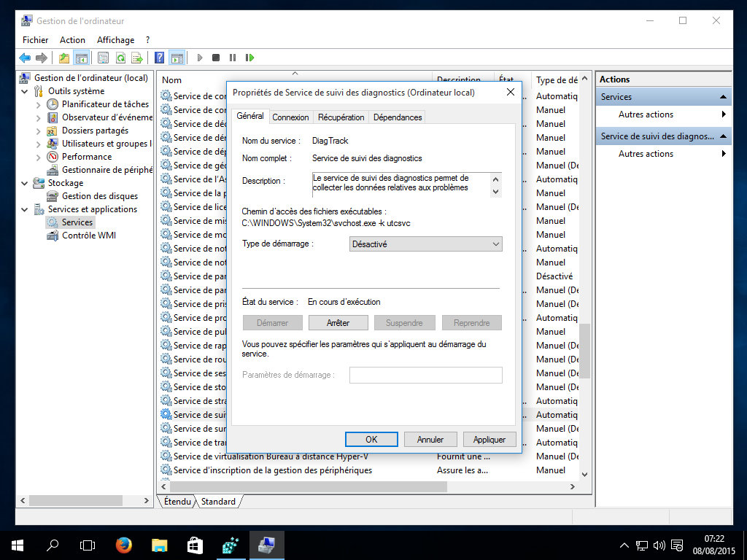Open the Dépendances tab
The height and width of the screenshot is (560, 747).
pos(398,117)
